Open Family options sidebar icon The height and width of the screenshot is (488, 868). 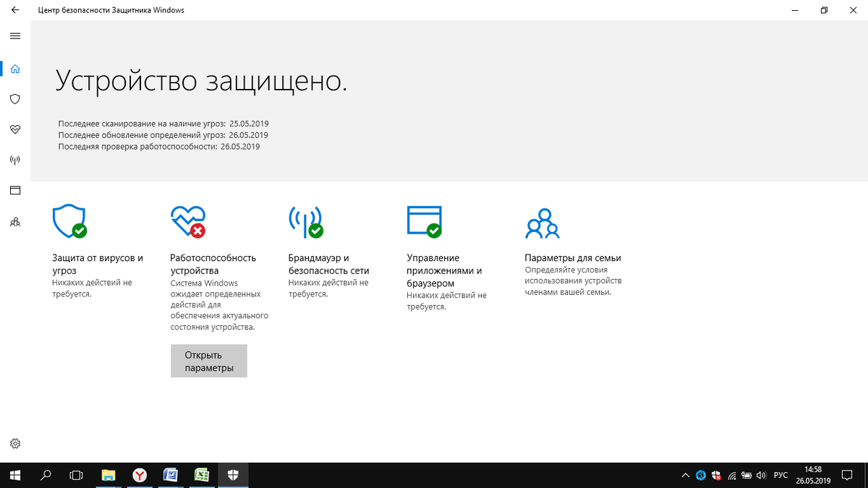(x=15, y=222)
